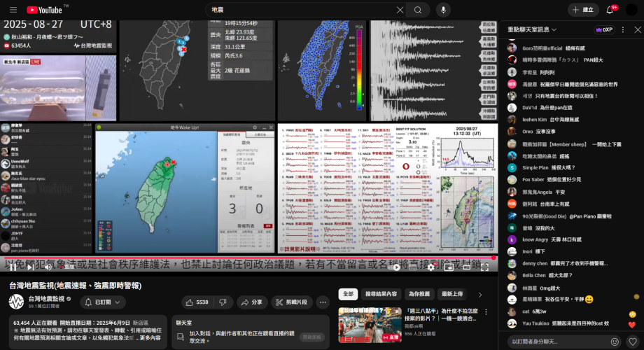
Task: Click the 63,454 人正在觀看 viewer count text
Action: [x=35, y=323]
